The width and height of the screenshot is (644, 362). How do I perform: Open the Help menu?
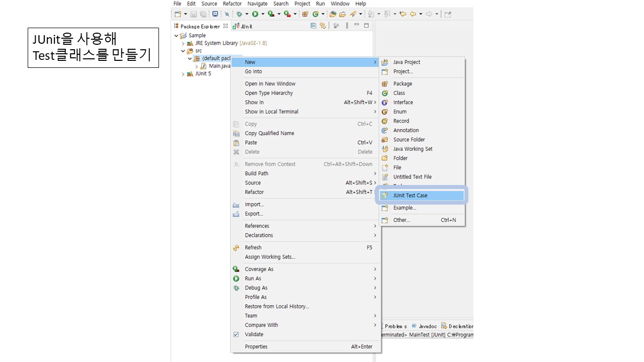pos(361,4)
